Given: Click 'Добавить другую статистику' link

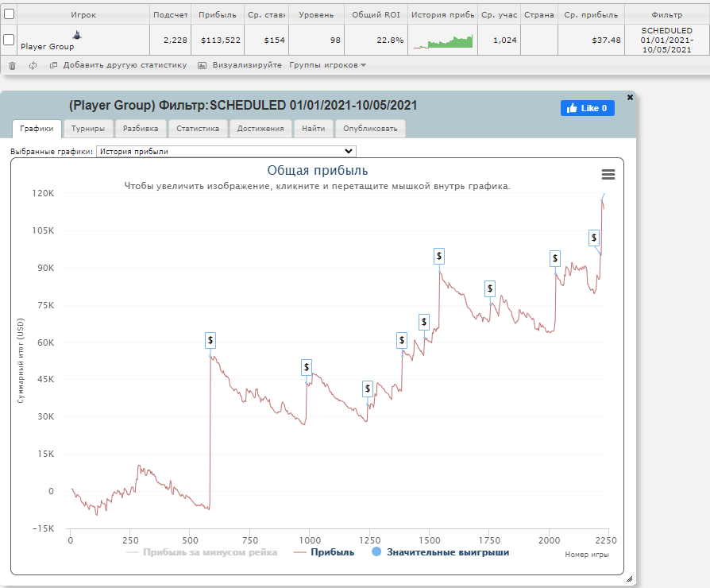Looking at the screenshot, I should click(125, 65).
